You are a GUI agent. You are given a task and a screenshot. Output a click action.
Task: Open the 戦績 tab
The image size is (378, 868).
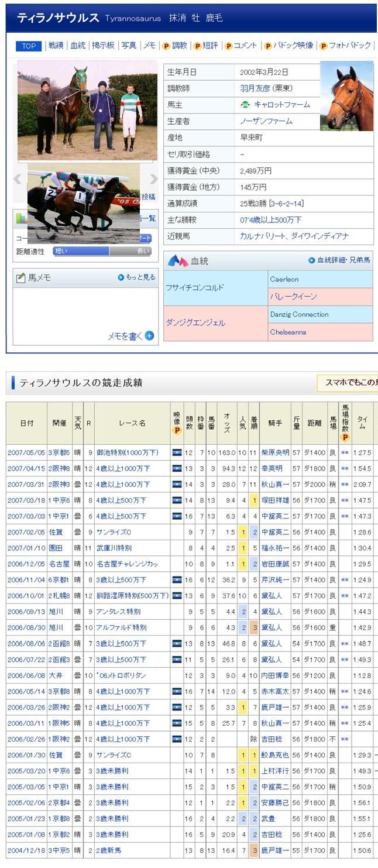(56, 46)
